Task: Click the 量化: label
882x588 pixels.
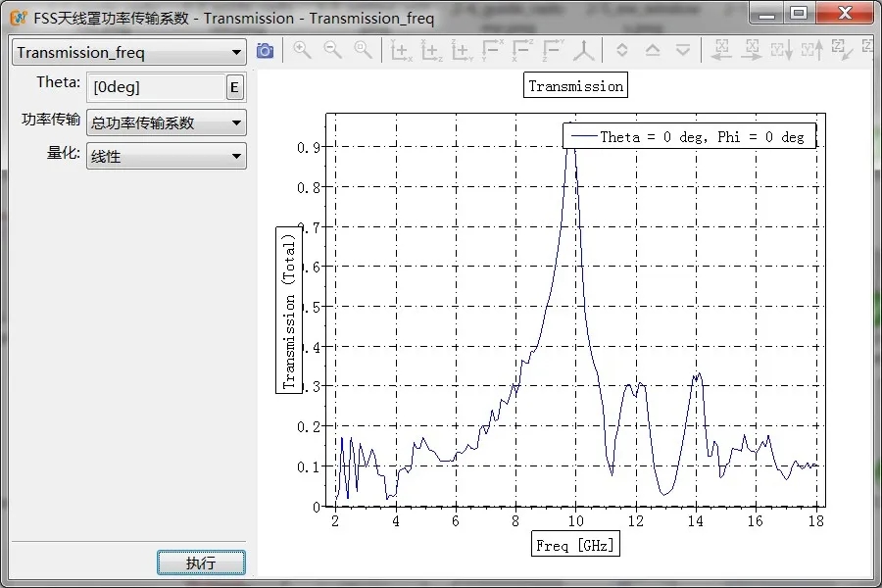Action: coord(64,153)
